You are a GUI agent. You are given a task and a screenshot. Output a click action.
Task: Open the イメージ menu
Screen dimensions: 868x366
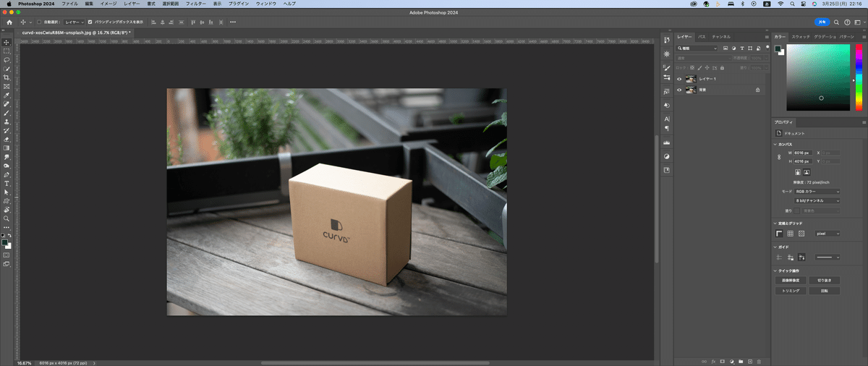pos(108,4)
